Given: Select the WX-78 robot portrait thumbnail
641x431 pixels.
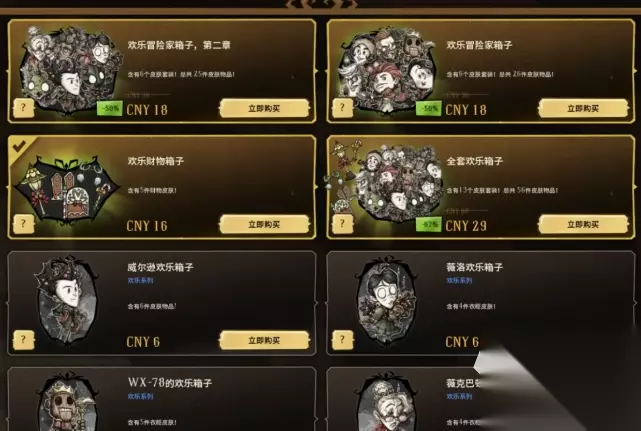Looking at the screenshot, I should (67, 401).
